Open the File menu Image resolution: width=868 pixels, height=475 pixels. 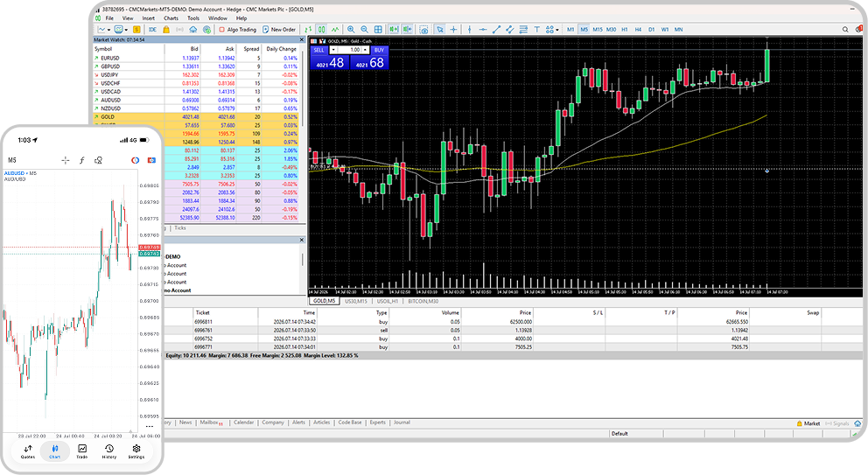(109, 18)
